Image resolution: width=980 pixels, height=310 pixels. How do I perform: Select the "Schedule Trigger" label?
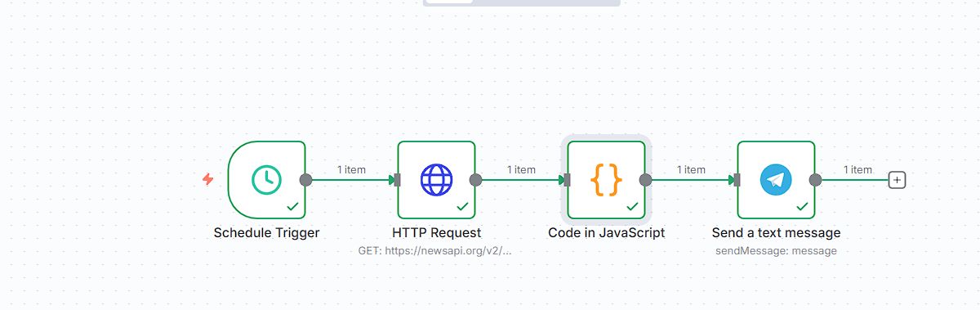tap(266, 232)
